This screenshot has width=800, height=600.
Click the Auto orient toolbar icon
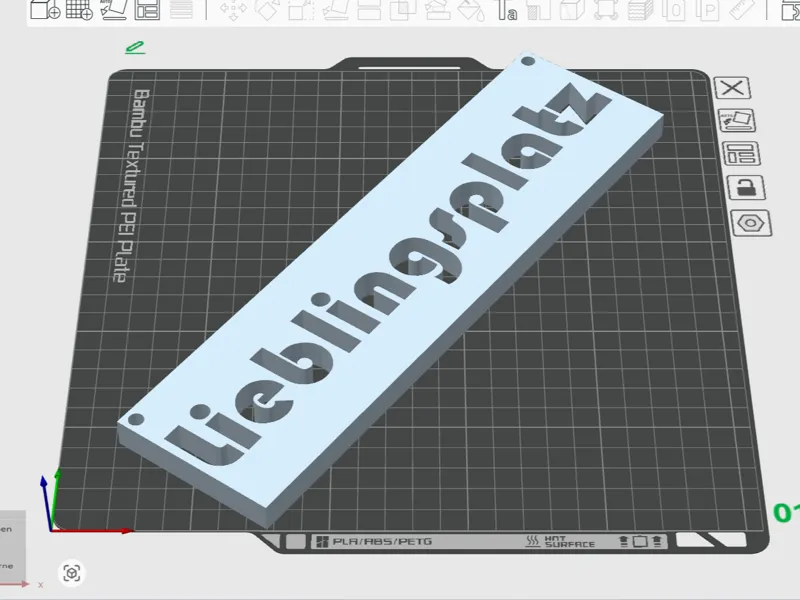113,9
